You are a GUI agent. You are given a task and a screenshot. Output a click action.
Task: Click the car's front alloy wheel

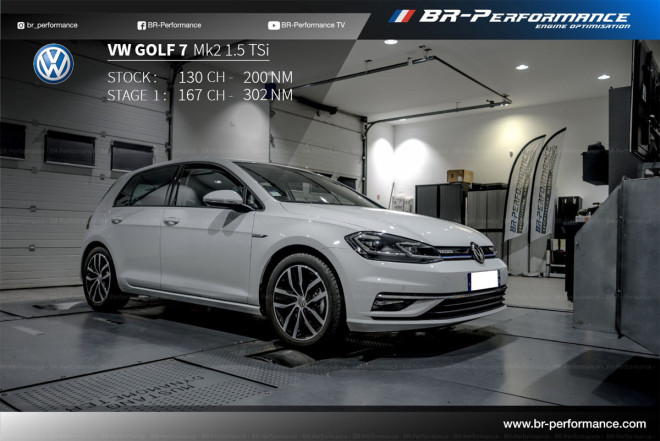pyautogui.click(x=300, y=302)
